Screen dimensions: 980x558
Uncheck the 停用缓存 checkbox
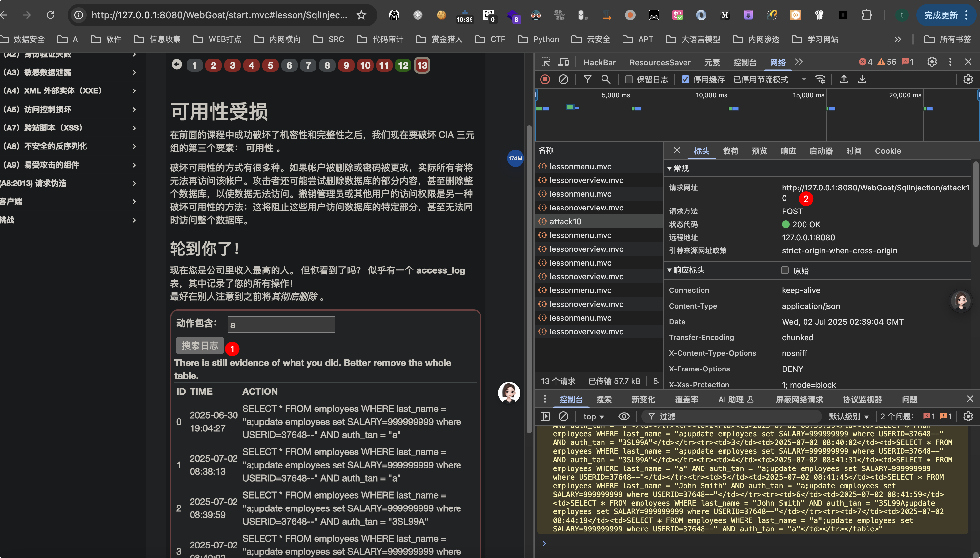click(685, 79)
